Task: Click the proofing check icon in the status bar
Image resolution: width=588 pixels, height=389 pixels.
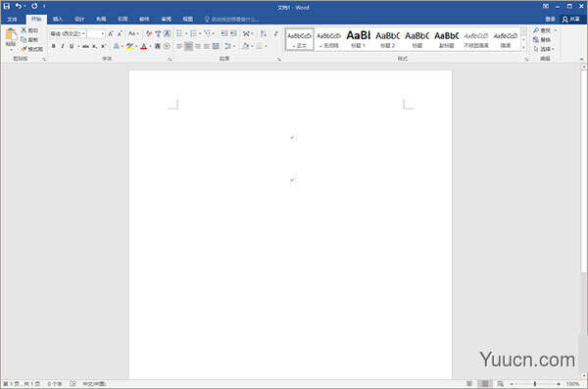Action: click(x=73, y=384)
